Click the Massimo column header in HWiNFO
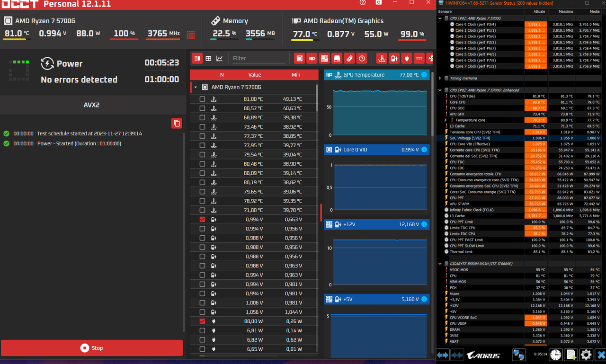The width and height of the screenshot is (606, 364). click(566, 11)
